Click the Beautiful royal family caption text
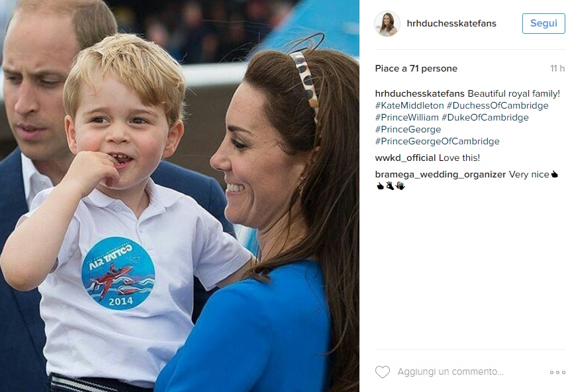Viewport: 566px width, 392px height. tap(514, 93)
